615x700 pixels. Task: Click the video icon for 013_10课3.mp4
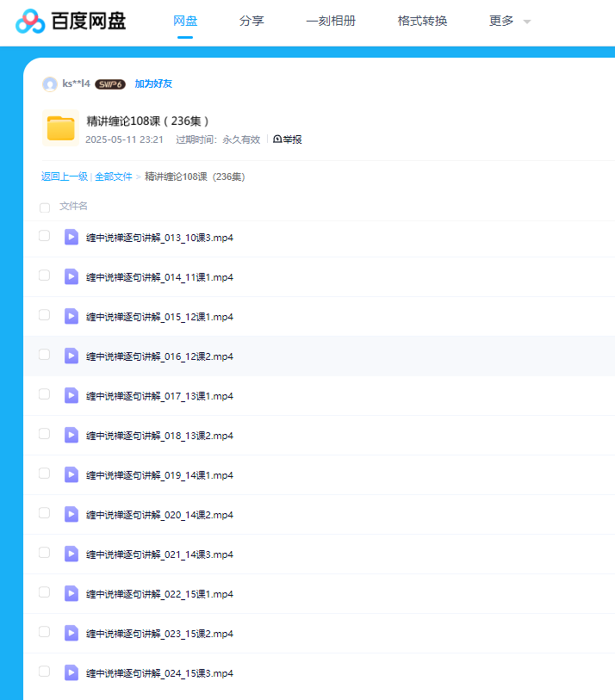71,237
